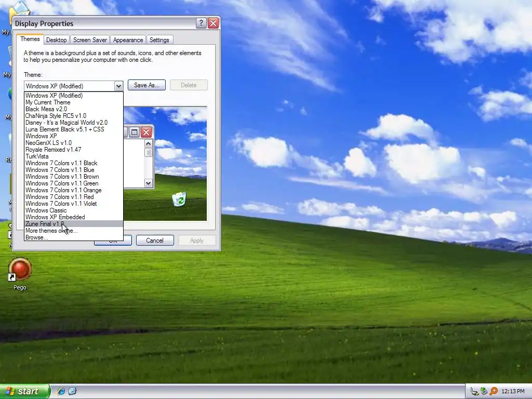Viewport: 532px width, 399px height.
Task: Switch to the Screen Saver tab
Action: click(x=90, y=40)
